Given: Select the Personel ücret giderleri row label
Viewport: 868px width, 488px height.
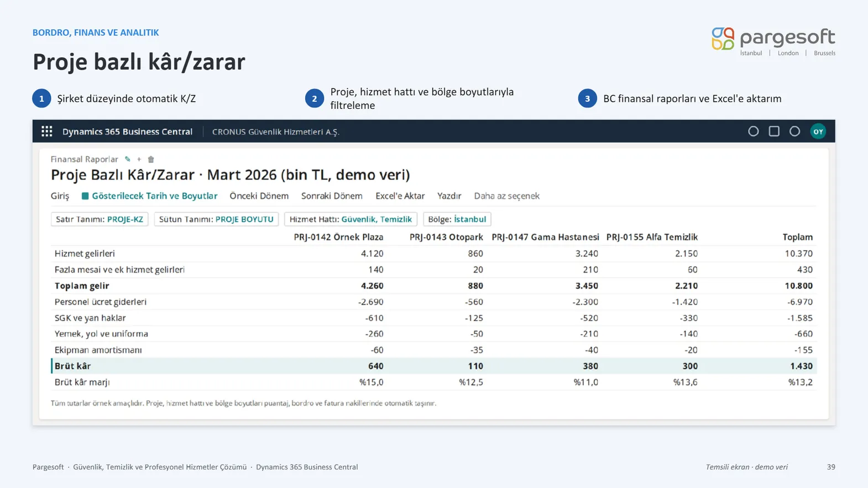Looking at the screenshot, I should pos(101,302).
